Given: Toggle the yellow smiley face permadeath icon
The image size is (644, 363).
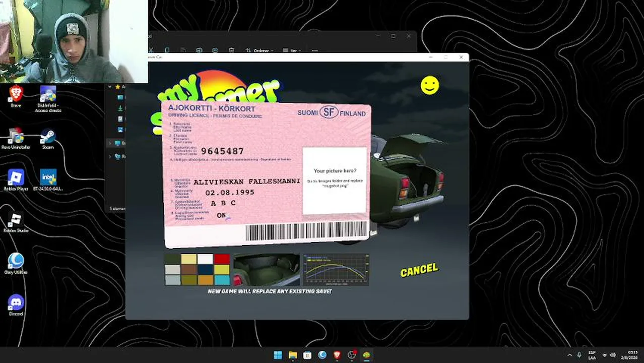Looking at the screenshot, I should (x=430, y=85).
